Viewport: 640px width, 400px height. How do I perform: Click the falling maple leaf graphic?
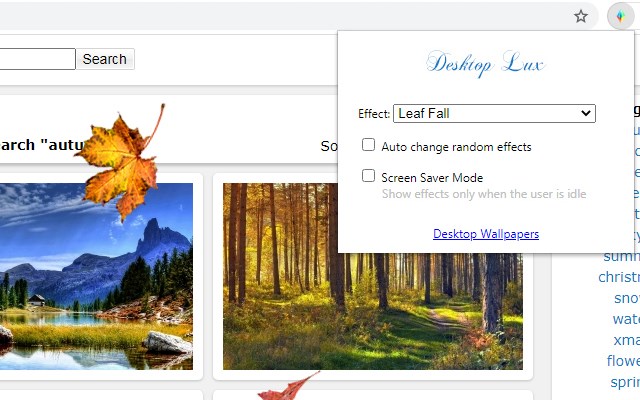(121, 163)
